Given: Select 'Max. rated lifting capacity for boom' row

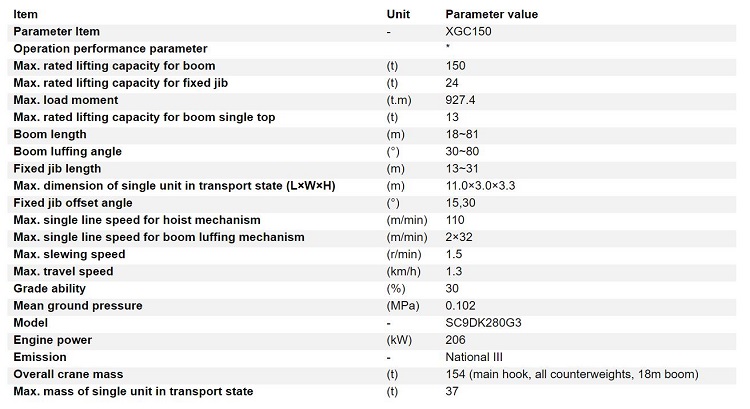Looking at the screenshot, I should [x=372, y=66].
